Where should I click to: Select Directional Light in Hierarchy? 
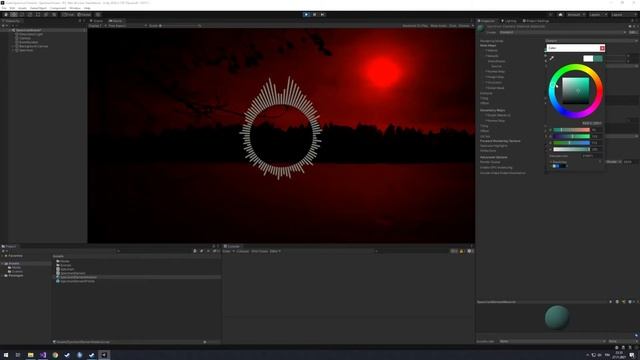(31, 34)
